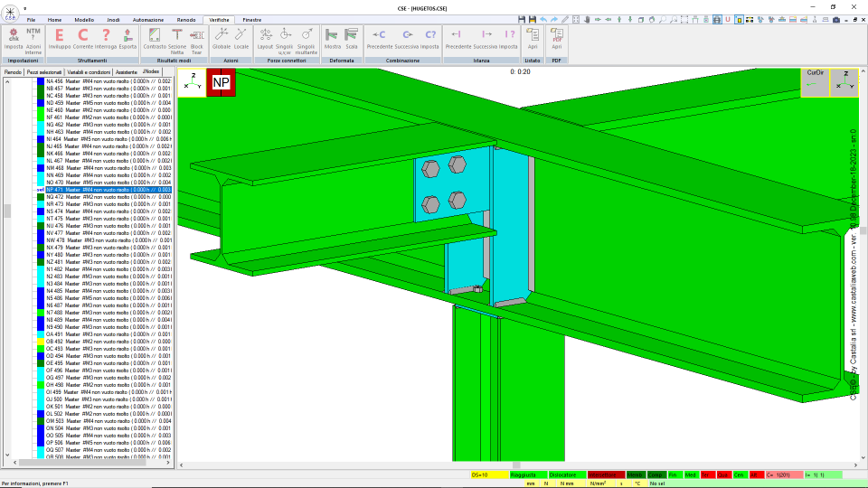
Task: Switch to the Renodo ribbon tab
Action: tap(186, 20)
